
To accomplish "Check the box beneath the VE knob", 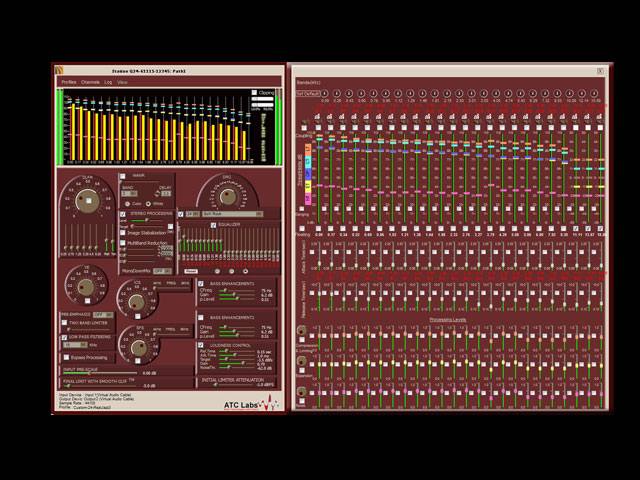I will tap(87, 301).
